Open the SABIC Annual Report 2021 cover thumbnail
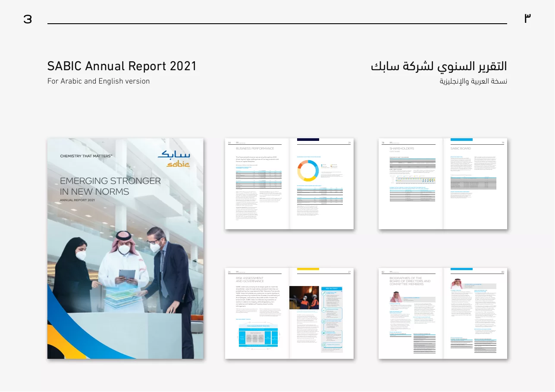 click(x=125, y=249)
